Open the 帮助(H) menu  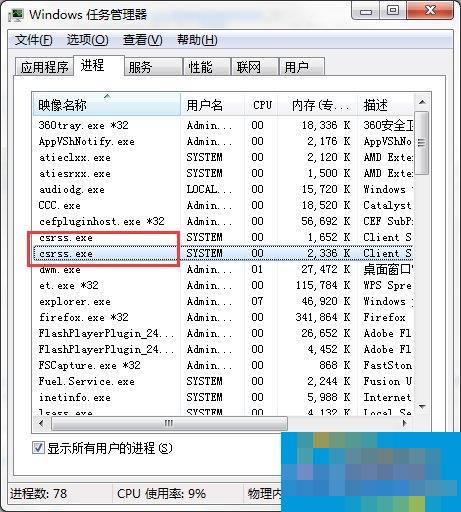(197, 40)
